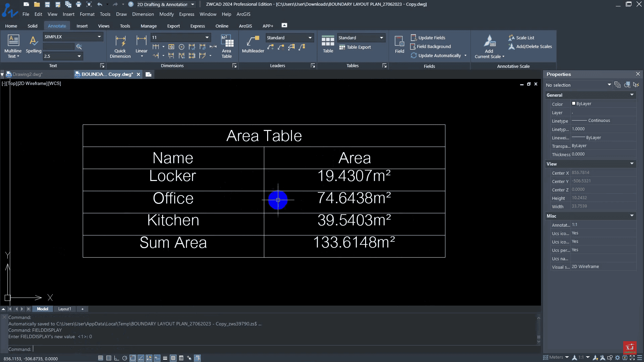Click the Undo arrow in quick access toolbar

pyautogui.click(x=100, y=4)
